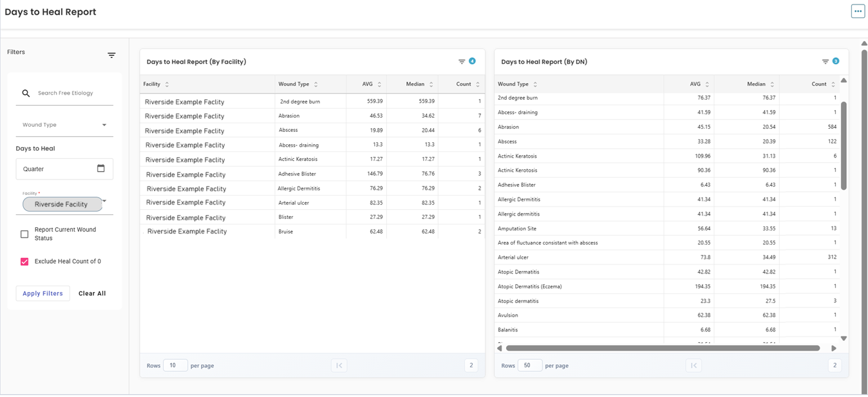The height and width of the screenshot is (397, 868).
Task: Sort DN report by Count column
Action: 833,84
